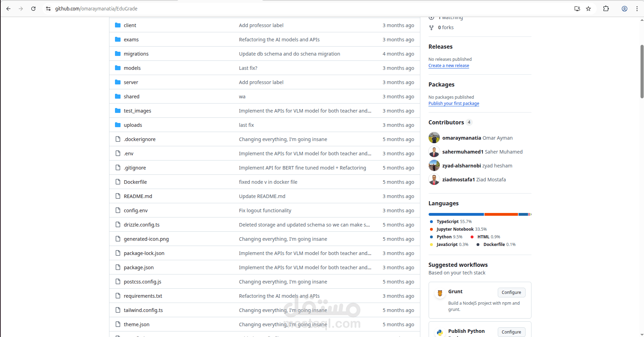Open ziadmostafa1 contributor avatar
The width and height of the screenshot is (644, 337).
[434, 179]
